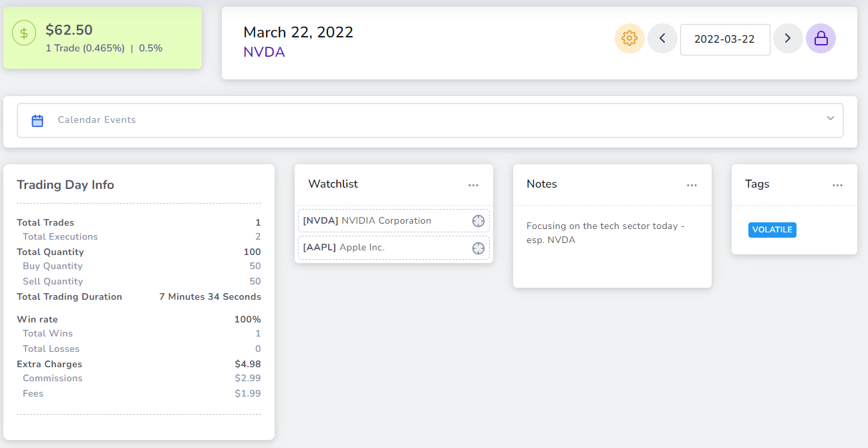868x448 pixels.
Task: Click the note text about tech sector
Action: point(605,233)
